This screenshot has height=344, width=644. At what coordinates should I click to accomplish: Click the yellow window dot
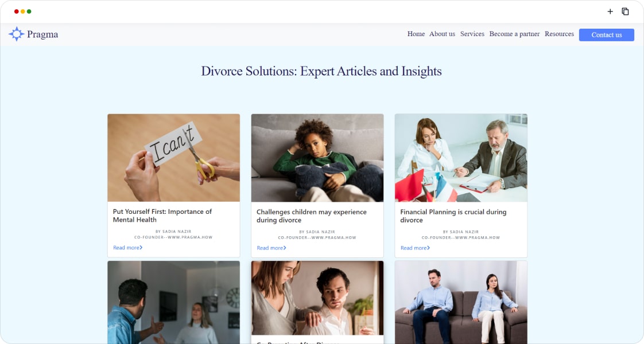22,11
